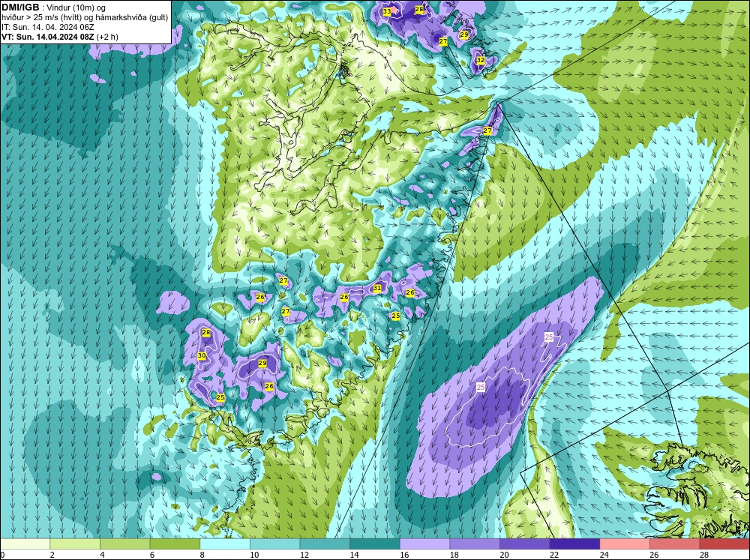Image resolution: width=750 pixels, height=560 pixels.
Task: Click the yellow gust label 31
Action: (377, 288)
